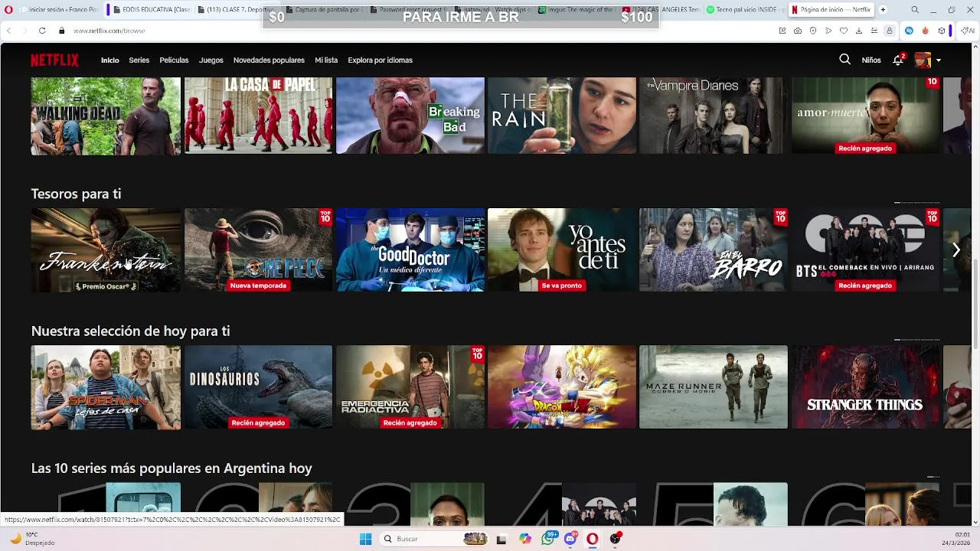Open Frankenstein thumbnail
The height and width of the screenshot is (551, 980).
tap(106, 249)
